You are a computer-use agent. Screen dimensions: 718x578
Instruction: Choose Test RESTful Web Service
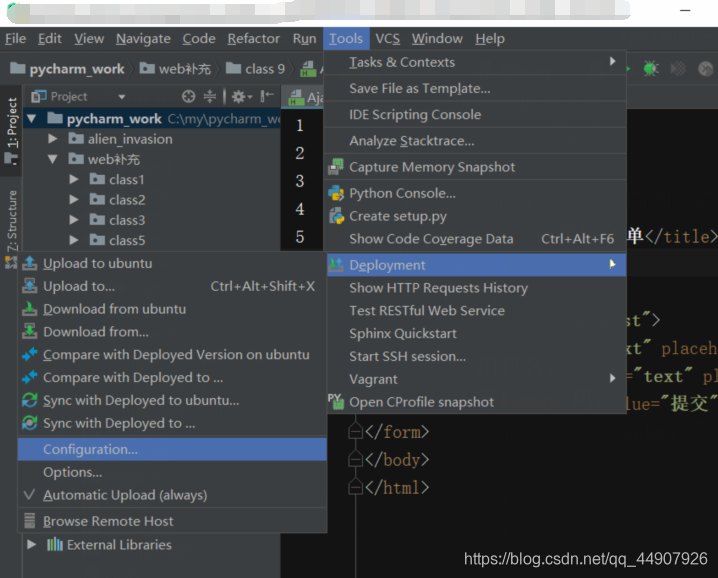(476, 311)
